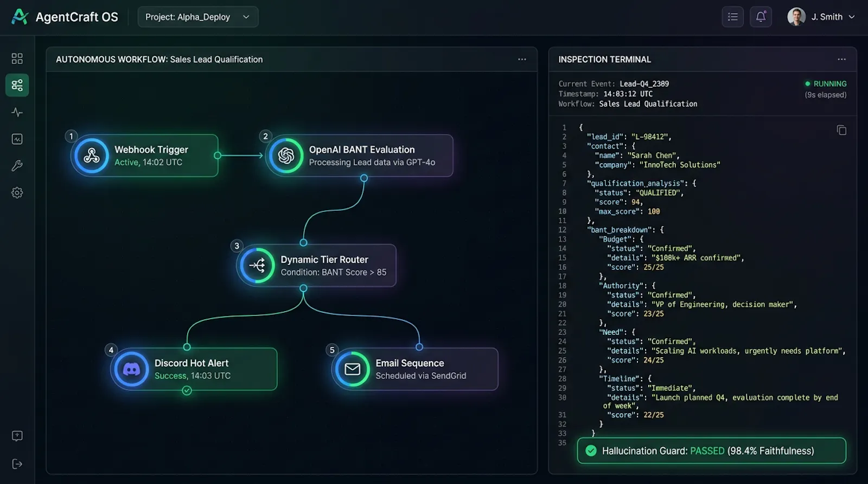The width and height of the screenshot is (868, 484).
Task: Select the Email Sequence node title
Action: (410, 363)
